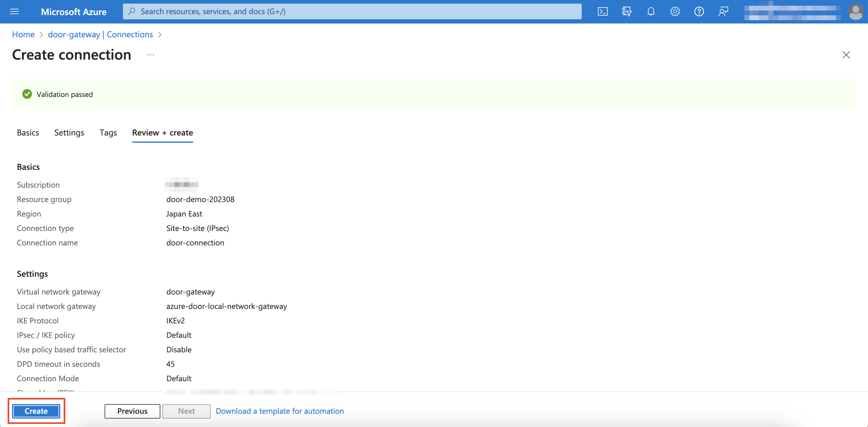Screen dimensions: 868x427
Task: Open the account avatar menu
Action: [x=855, y=12]
